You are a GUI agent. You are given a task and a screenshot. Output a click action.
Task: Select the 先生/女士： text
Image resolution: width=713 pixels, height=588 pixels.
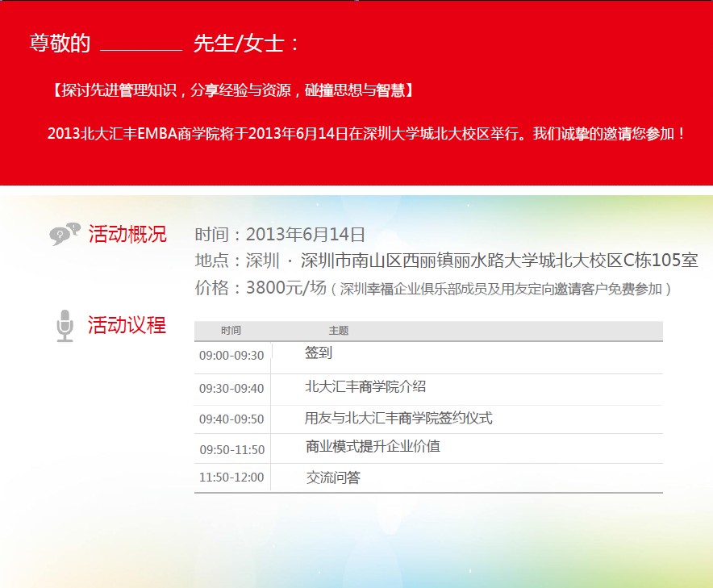pyautogui.click(x=246, y=44)
